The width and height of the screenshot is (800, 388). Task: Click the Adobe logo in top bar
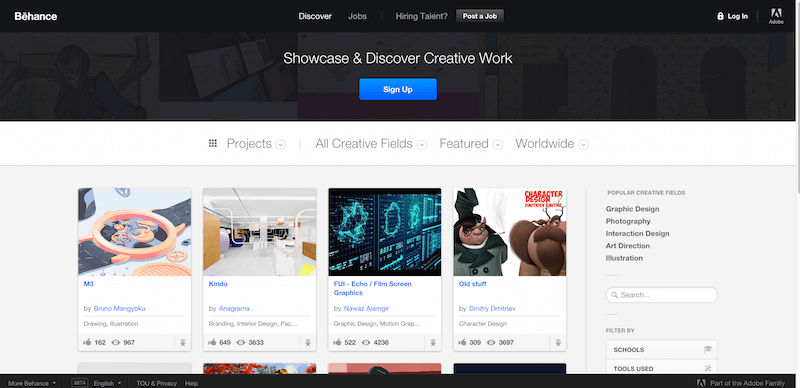pyautogui.click(x=776, y=16)
